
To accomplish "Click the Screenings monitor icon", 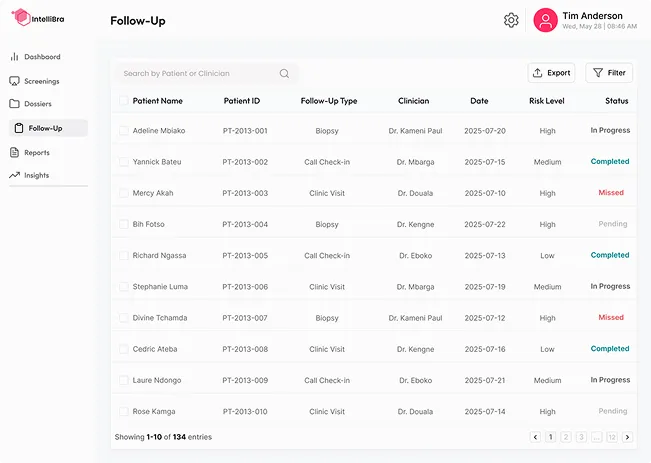I will point(15,81).
